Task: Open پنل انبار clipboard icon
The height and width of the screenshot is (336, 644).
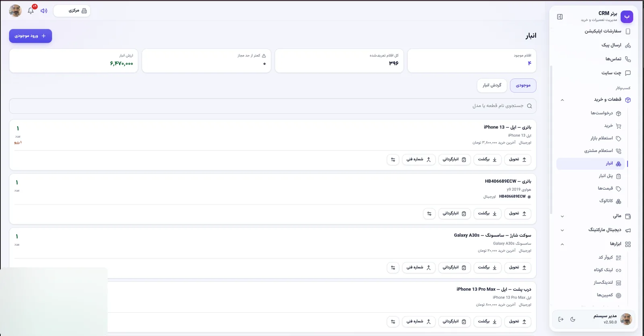Action: (x=619, y=176)
